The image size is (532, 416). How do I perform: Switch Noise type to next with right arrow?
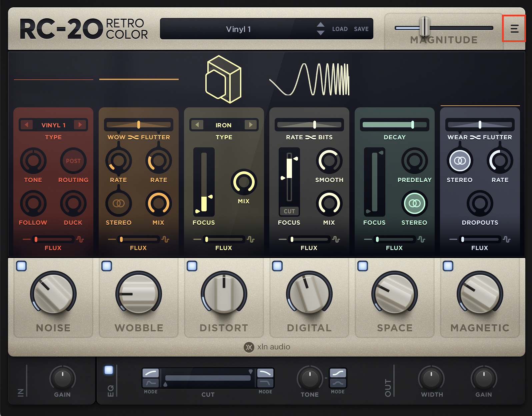point(80,125)
